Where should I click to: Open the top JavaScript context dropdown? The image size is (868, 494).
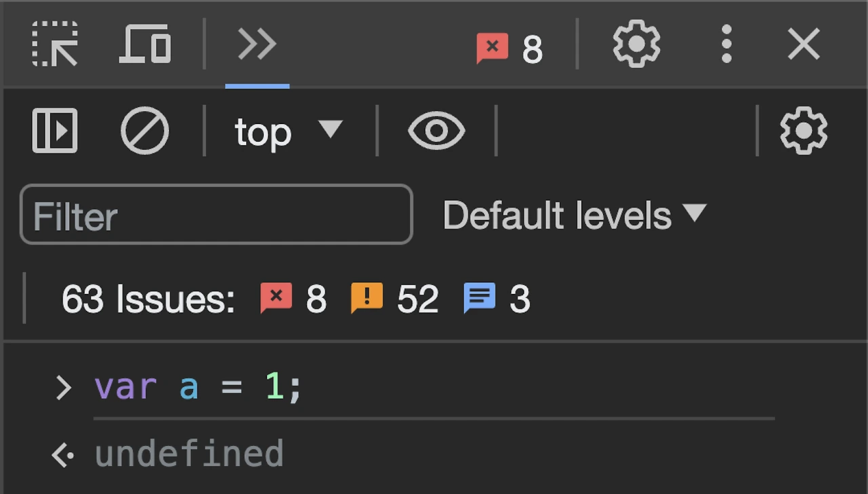point(288,131)
